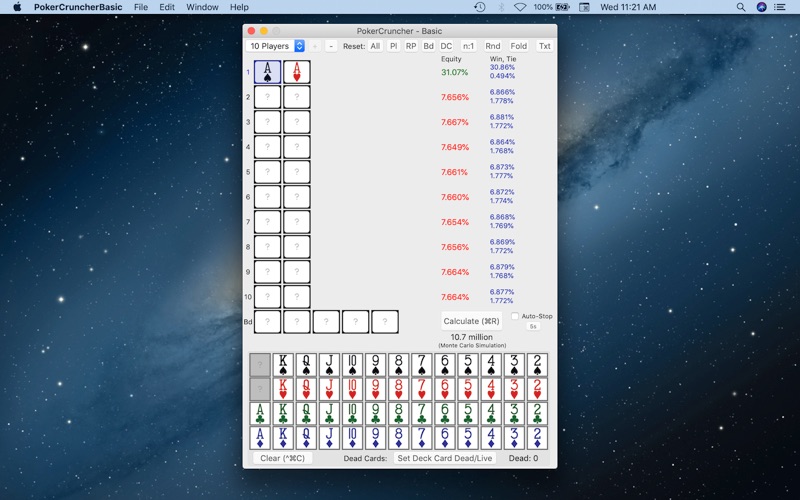Select the 10 of diamonds card
The image size is (800, 500).
pos(353,438)
